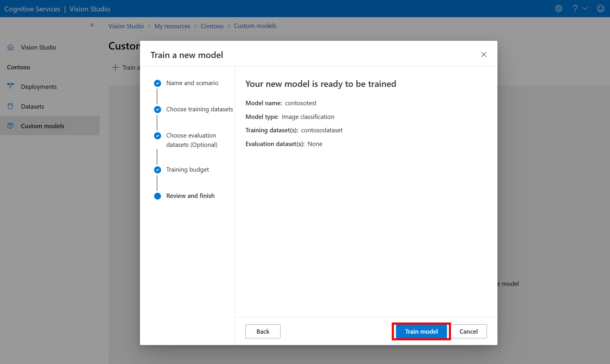Select the Deployments menu item

click(x=39, y=86)
